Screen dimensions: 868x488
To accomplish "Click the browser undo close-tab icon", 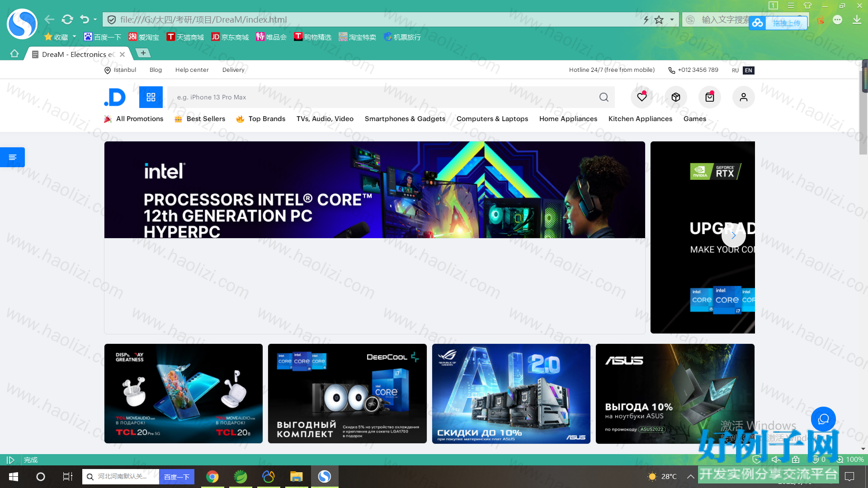I will (85, 19).
